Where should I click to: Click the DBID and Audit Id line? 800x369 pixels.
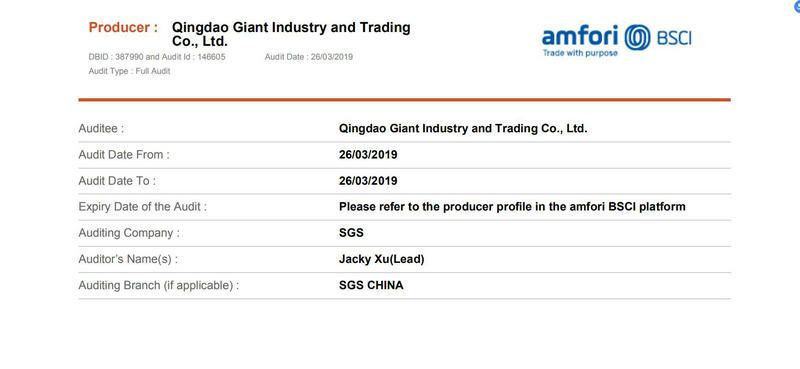(157, 57)
